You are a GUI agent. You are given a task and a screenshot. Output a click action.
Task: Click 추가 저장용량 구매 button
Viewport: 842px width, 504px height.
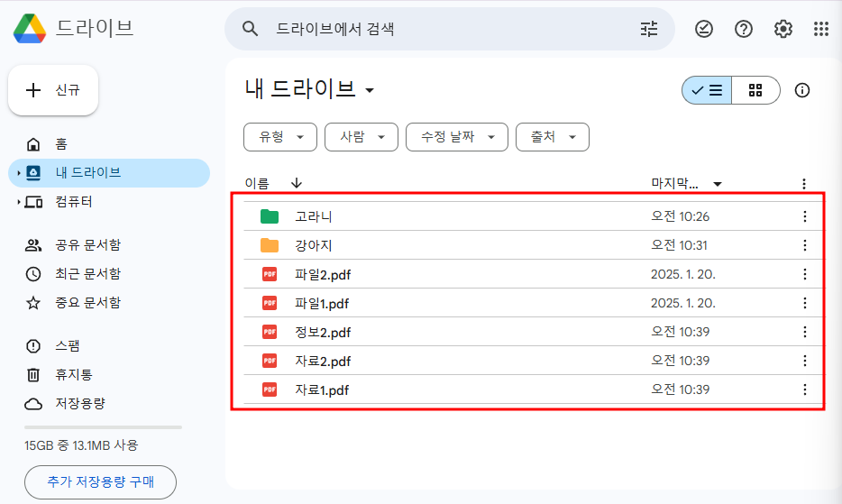pos(100,482)
